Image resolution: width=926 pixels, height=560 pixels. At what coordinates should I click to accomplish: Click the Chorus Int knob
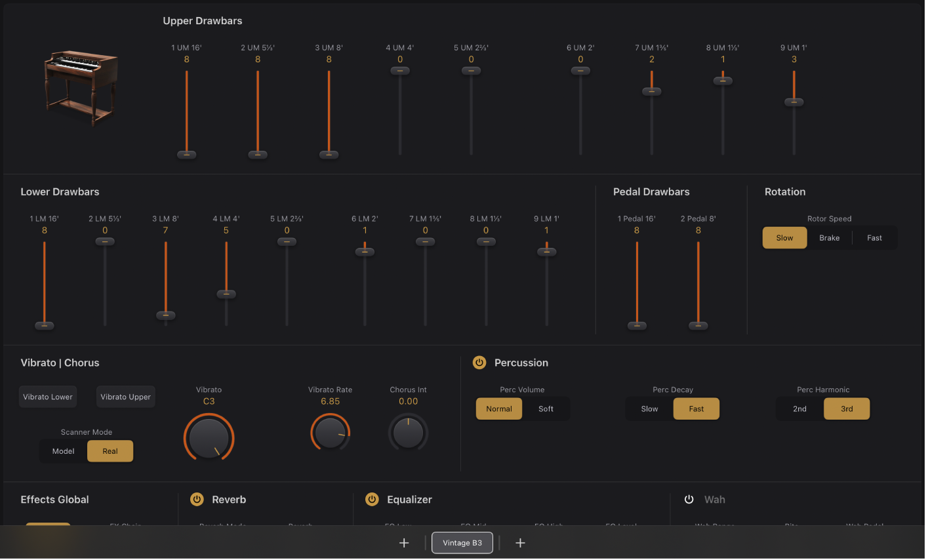[x=408, y=432]
